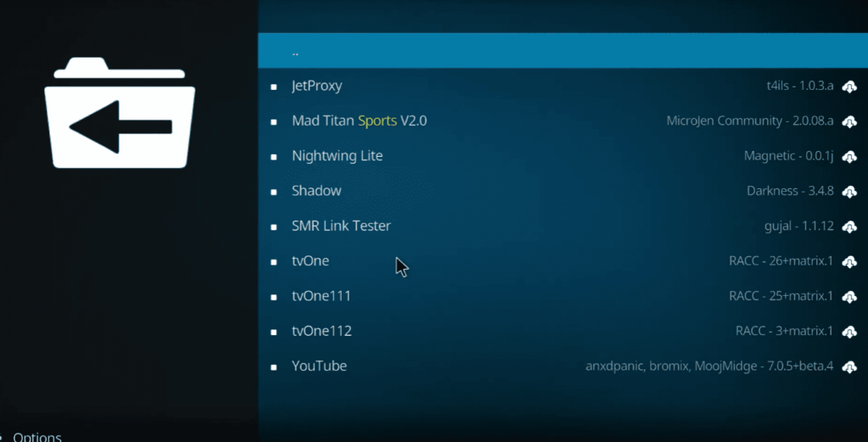Click "Magnetic - 0.0.1j" version text
This screenshot has height=442, width=868.
point(788,155)
